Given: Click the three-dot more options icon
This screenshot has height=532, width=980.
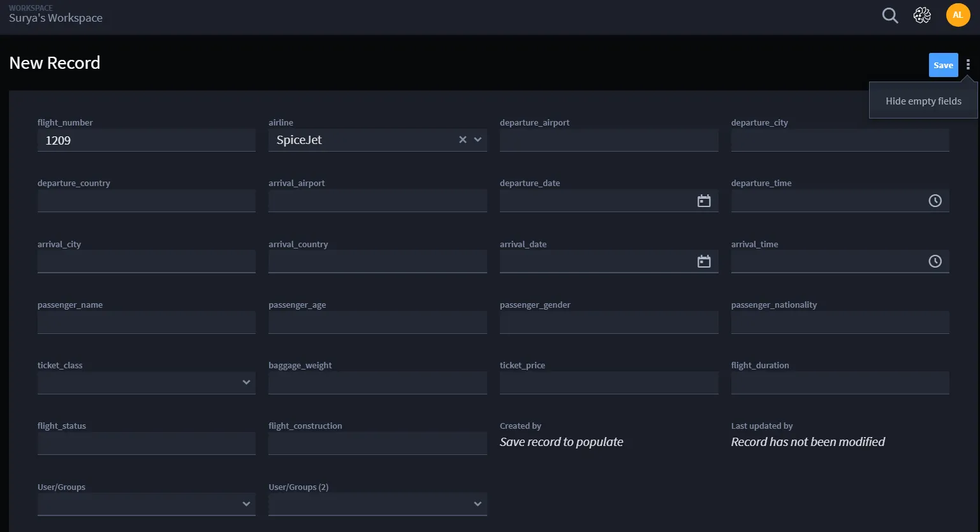Looking at the screenshot, I should click(968, 65).
